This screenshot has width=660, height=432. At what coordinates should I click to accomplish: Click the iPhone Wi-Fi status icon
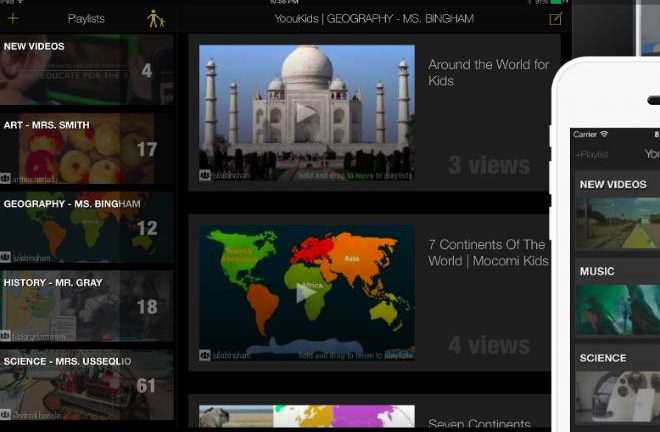(604, 134)
